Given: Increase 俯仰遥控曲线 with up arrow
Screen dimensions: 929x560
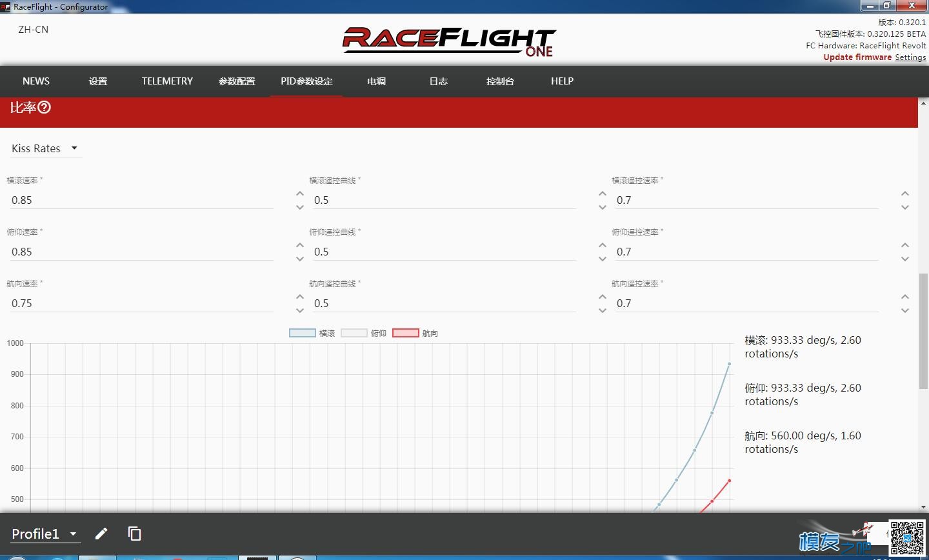Looking at the screenshot, I should coord(603,245).
